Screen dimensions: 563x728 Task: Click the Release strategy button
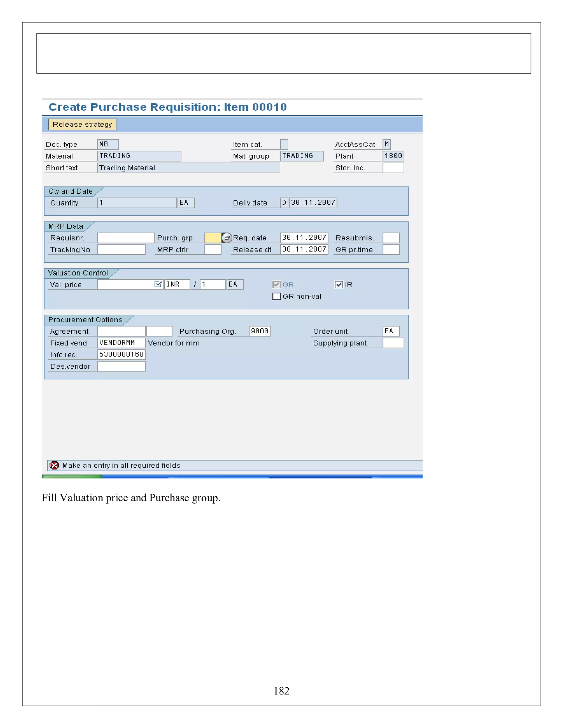pyautogui.click(x=82, y=124)
